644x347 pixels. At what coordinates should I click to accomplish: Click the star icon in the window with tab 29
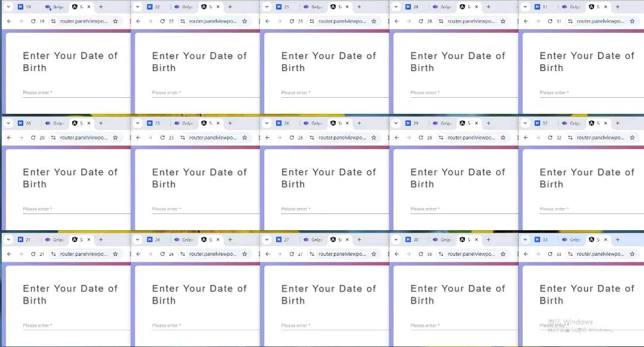click(x=503, y=138)
